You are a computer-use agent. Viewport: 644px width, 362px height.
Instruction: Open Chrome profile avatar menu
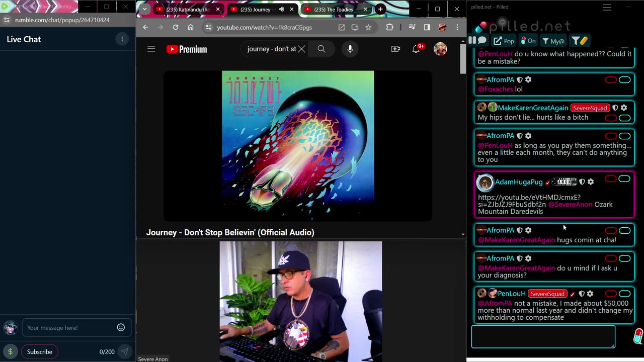(442, 27)
